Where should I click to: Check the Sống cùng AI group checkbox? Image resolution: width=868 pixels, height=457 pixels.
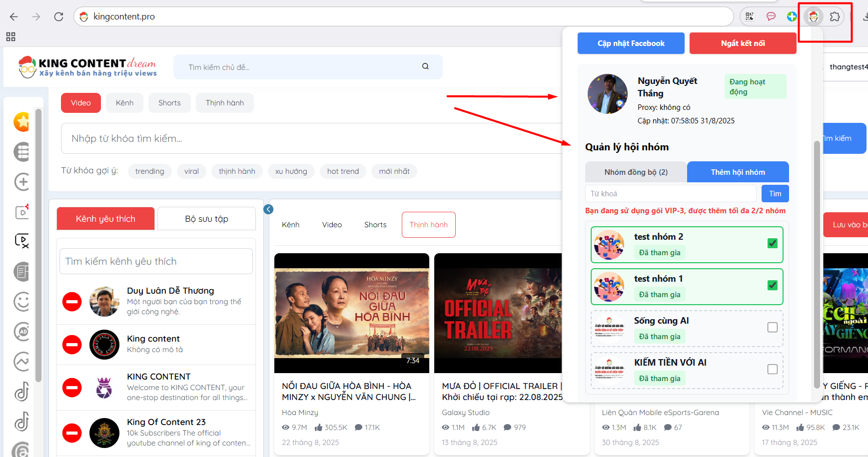coord(772,327)
